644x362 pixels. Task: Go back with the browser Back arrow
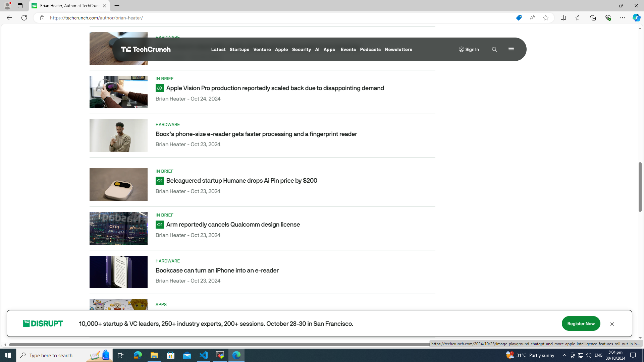[9, 18]
